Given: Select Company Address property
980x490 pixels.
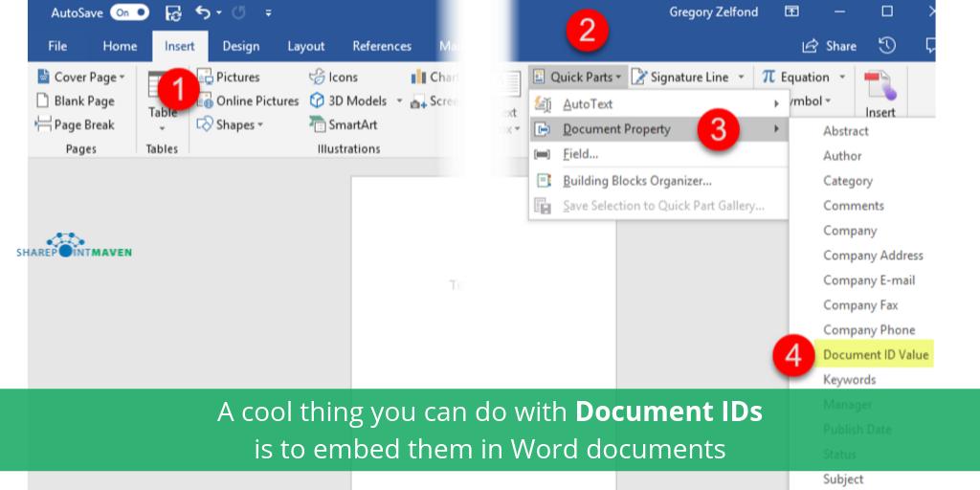Looking at the screenshot, I should [x=873, y=255].
